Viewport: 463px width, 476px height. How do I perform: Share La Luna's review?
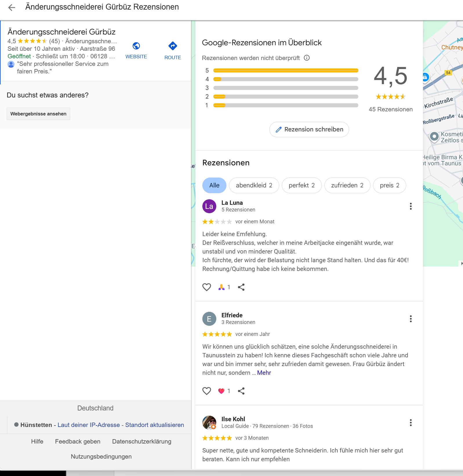tap(241, 287)
